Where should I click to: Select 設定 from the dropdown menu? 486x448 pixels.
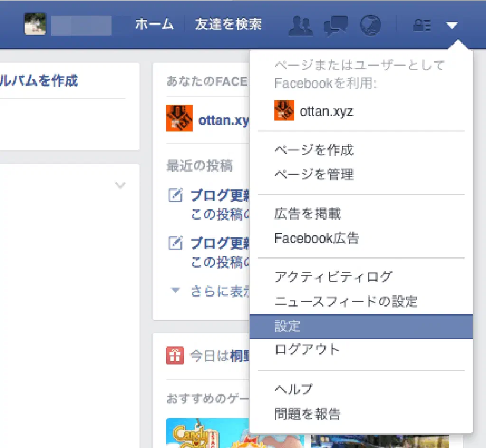[x=288, y=326]
